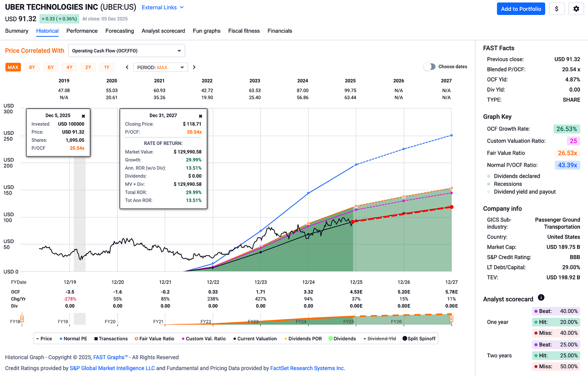Click the dollar currency icon button
588x386 pixels.
tap(556, 9)
